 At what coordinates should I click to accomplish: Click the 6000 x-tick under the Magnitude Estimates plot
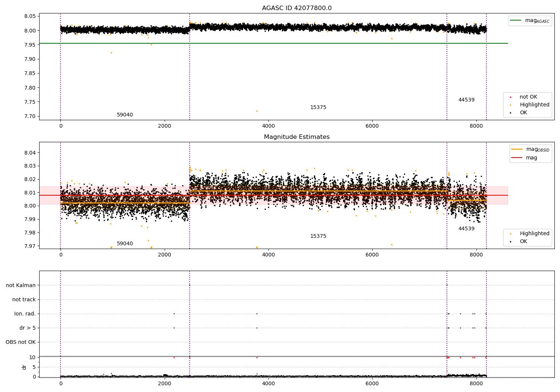[x=372, y=255]
